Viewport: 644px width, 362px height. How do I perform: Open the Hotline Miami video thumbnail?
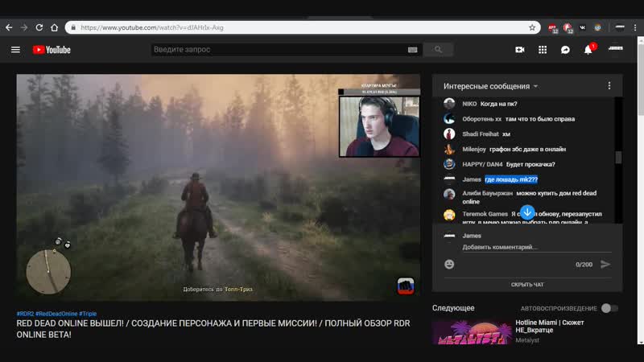pyautogui.click(x=472, y=331)
